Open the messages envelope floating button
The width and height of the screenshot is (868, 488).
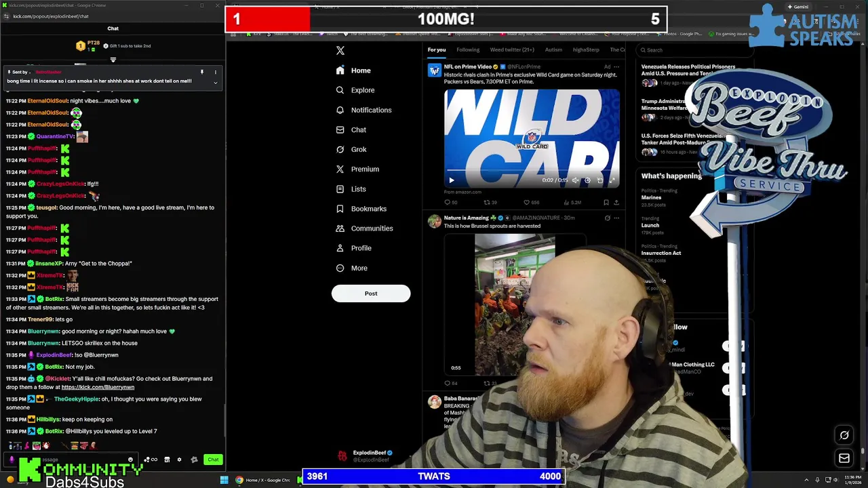coord(844,459)
